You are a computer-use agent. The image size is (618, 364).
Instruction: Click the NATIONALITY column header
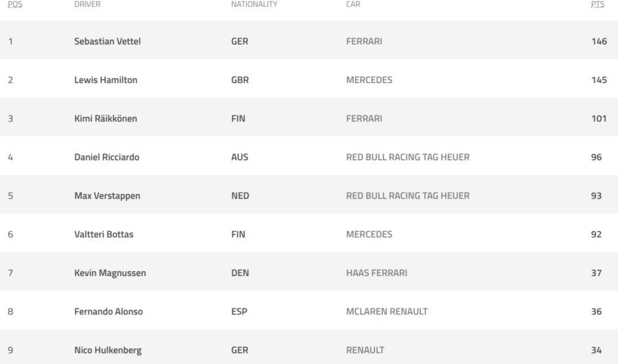click(254, 4)
